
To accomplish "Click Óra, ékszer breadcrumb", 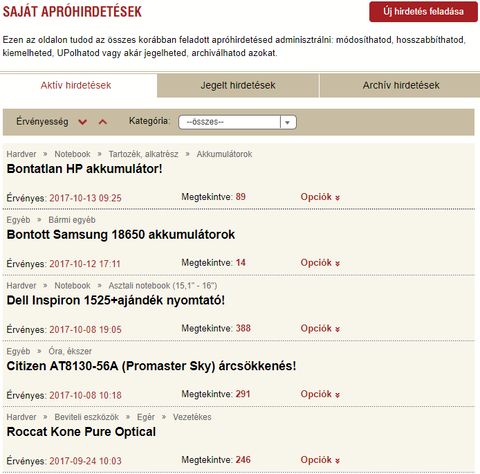I will point(70,351).
